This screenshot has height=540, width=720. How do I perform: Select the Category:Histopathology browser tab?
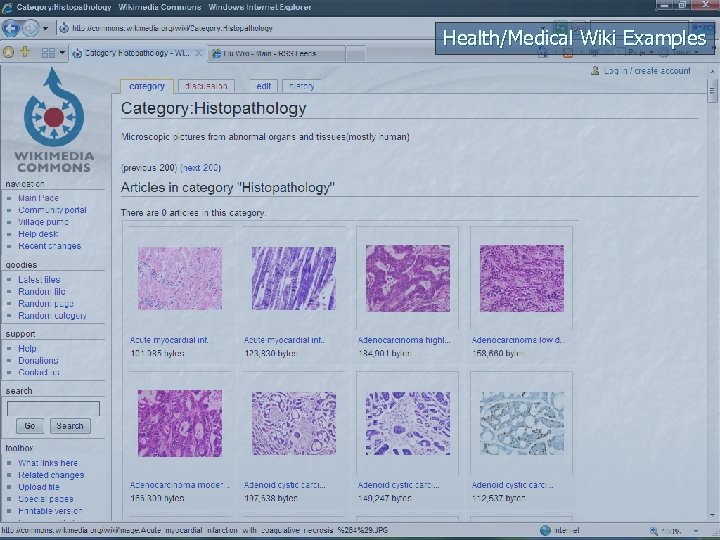pos(136,53)
